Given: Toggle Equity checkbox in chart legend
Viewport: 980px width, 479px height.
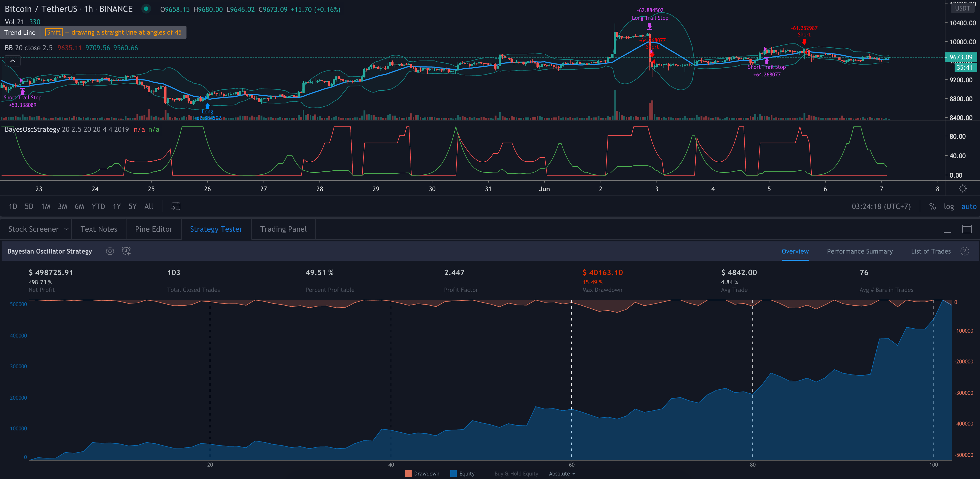Looking at the screenshot, I should tap(454, 474).
